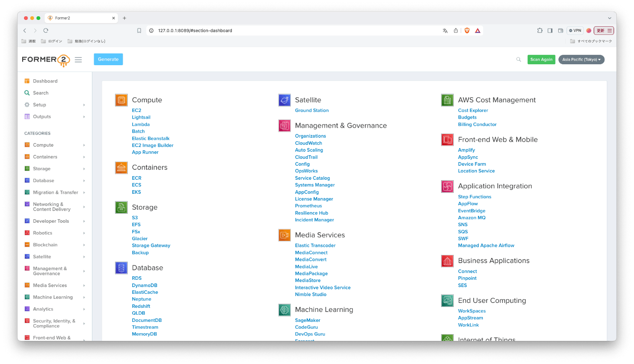Click the Compute category icon in dashboard
This screenshot has height=364, width=634.
121,100
